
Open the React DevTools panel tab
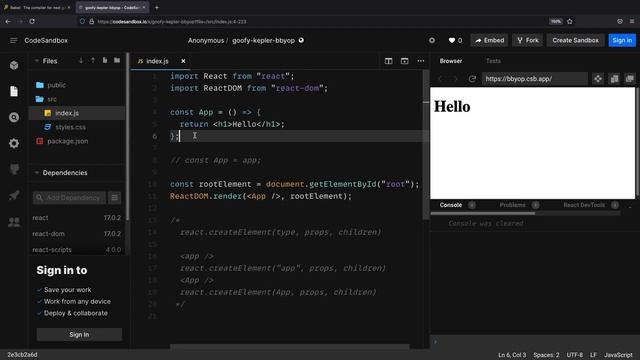coord(584,205)
